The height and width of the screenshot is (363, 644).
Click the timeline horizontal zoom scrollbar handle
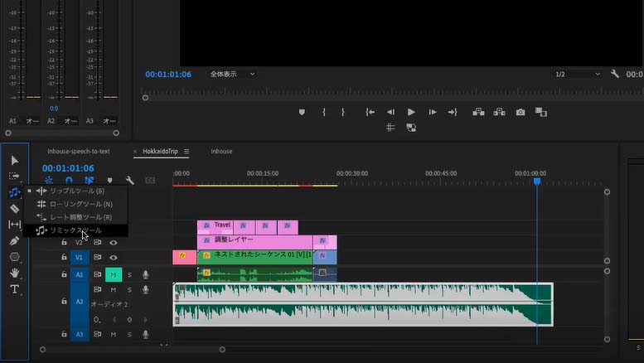coord(222,350)
